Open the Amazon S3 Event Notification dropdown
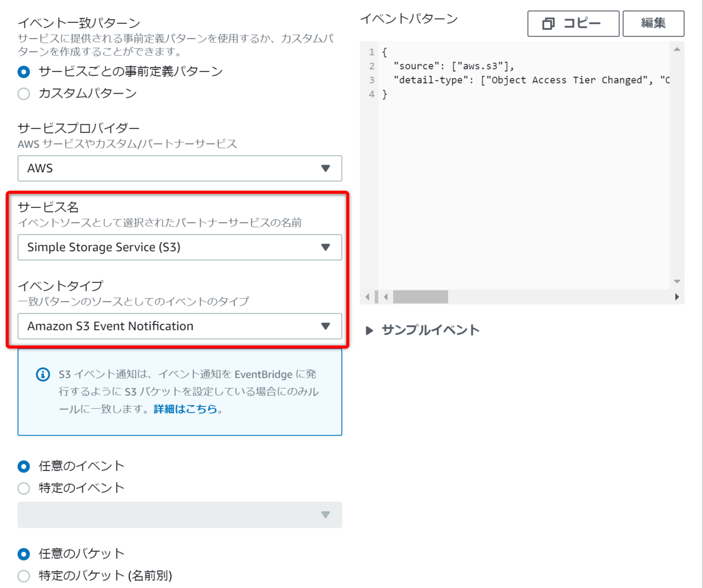The width and height of the screenshot is (703, 588). 180,326
